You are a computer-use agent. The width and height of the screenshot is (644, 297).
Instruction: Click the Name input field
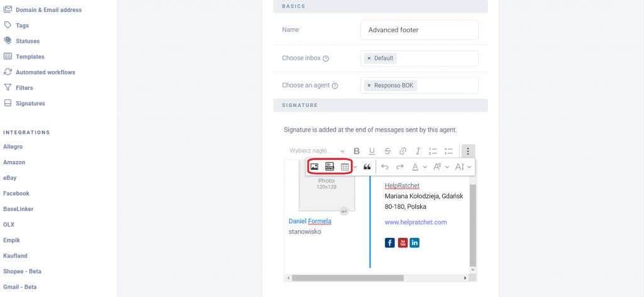(x=419, y=30)
